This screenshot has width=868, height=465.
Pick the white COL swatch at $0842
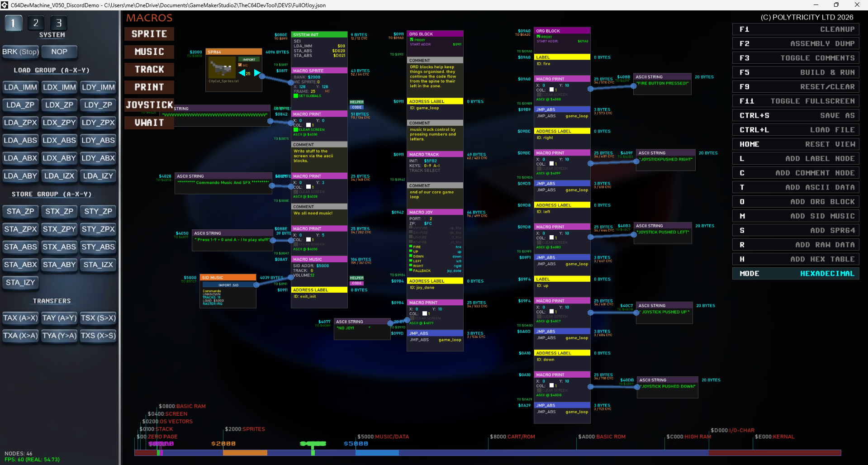(x=308, y=125)
